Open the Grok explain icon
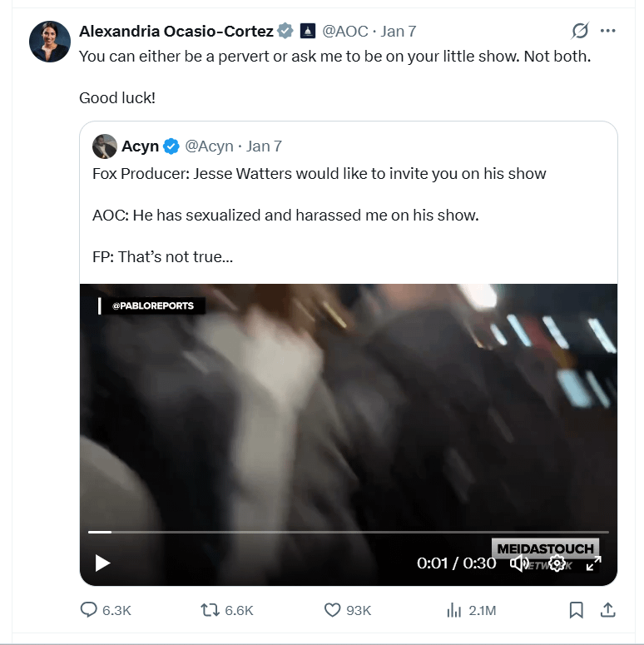The height and width of the screenshot is (645, 644). tap(580, 32)
